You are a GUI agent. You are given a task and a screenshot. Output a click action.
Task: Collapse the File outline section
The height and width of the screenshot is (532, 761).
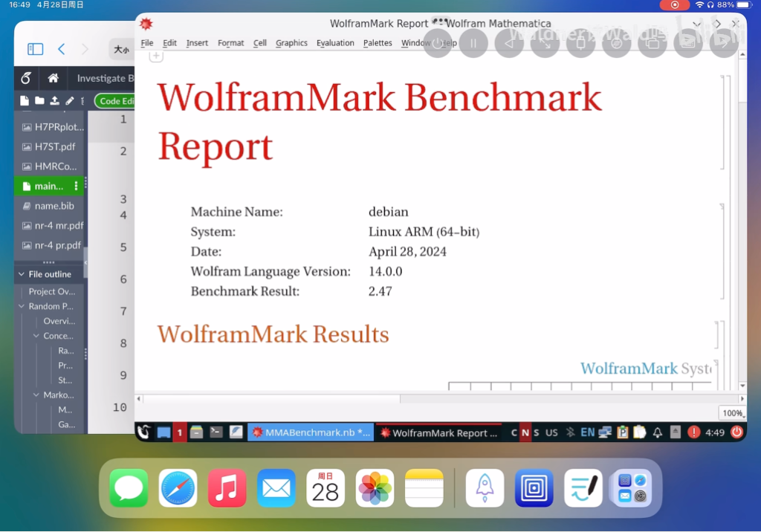[x=21, y=274]
